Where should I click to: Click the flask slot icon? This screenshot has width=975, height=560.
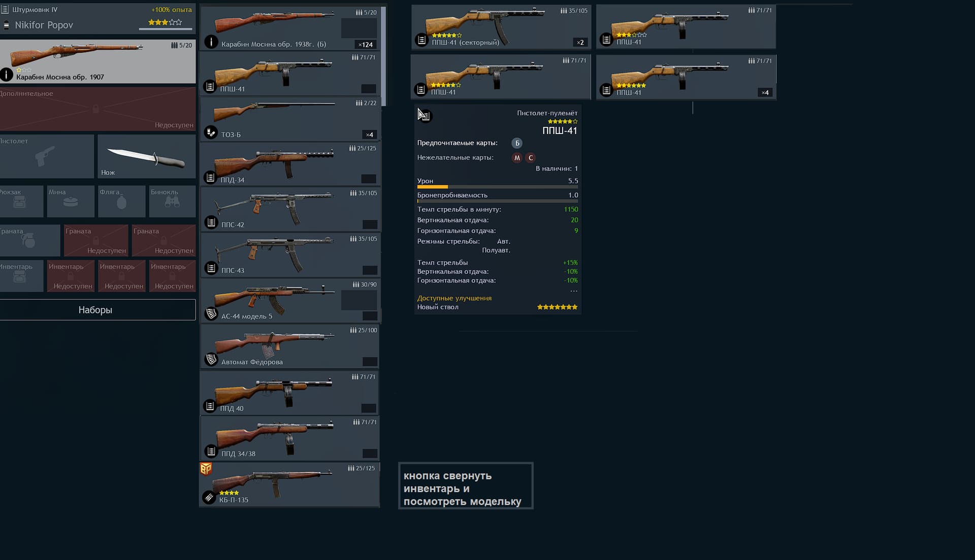click(x=121, y=202)
